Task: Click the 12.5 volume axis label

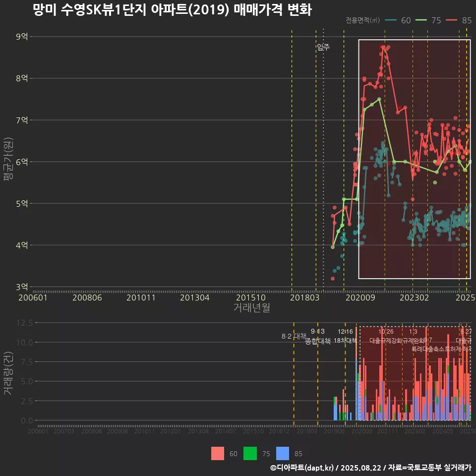Action: [25, 323]
